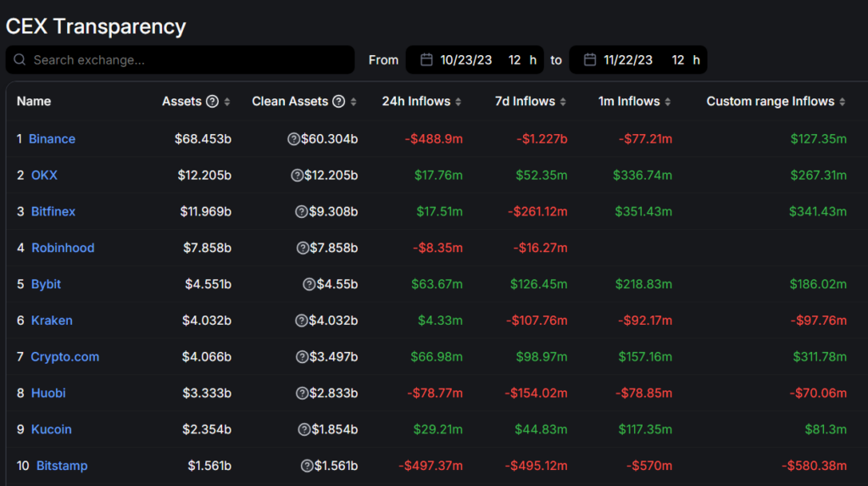Click the info icon beside Binance clean assets
The width and height of the screenshot is (868, 486).
(x=294, y=139)
